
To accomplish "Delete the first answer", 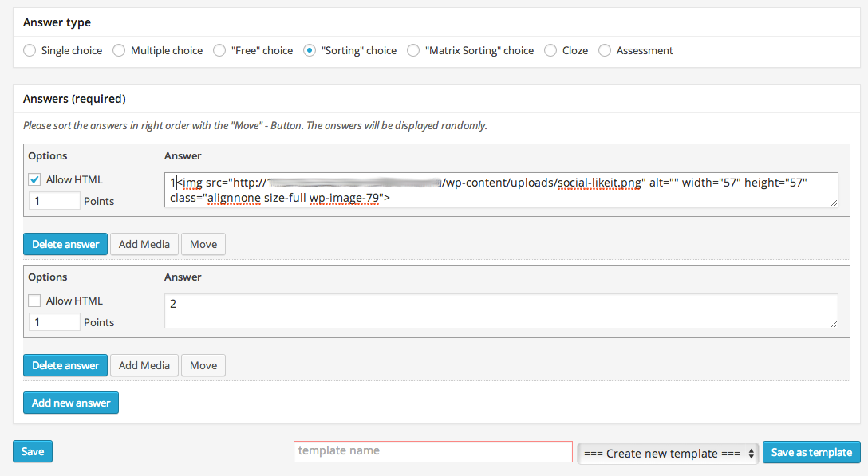I will (65, 244).
